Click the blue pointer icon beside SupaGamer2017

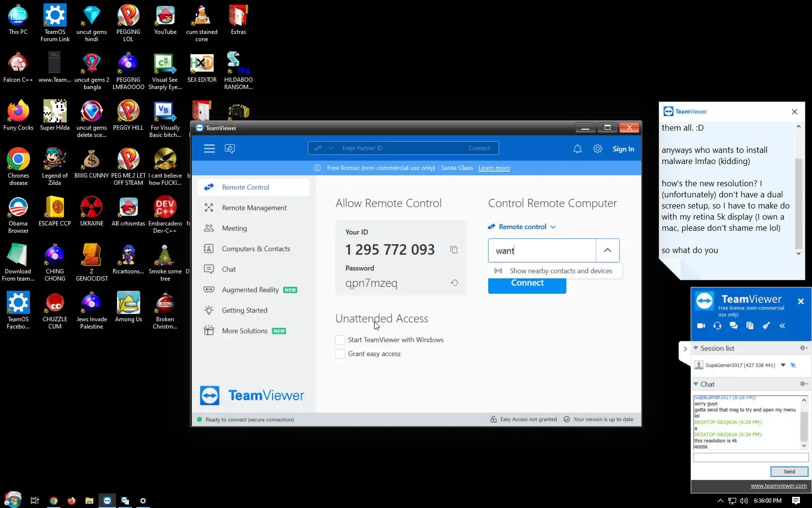pyautogui.click(x=793, y=365)
